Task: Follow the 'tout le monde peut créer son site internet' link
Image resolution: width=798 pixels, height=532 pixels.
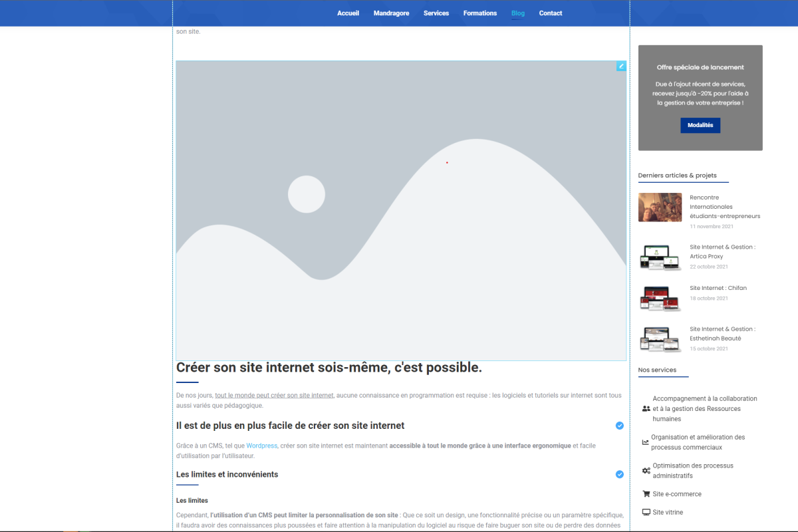Action: [x=274, y=395]
